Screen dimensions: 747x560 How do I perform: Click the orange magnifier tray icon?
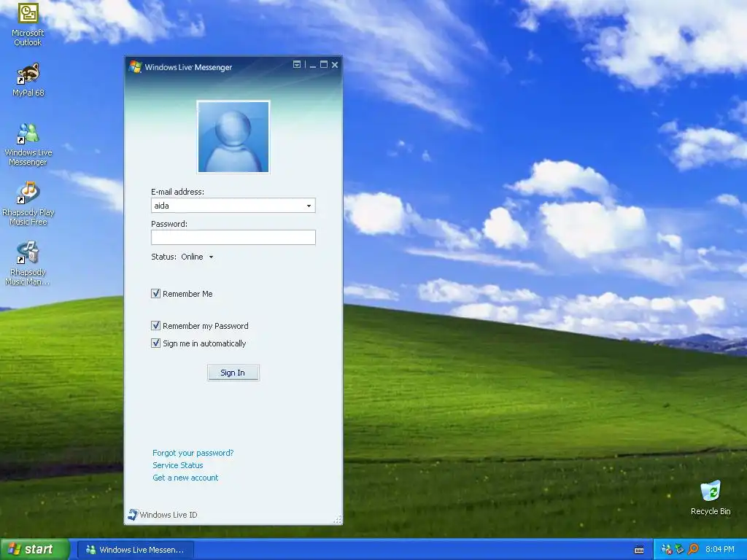[693, 550]
